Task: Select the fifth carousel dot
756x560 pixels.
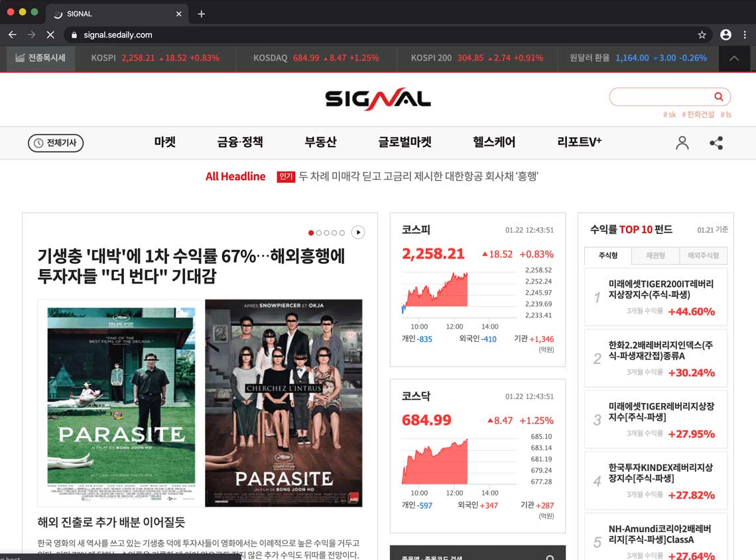Action: pos(342,233)
